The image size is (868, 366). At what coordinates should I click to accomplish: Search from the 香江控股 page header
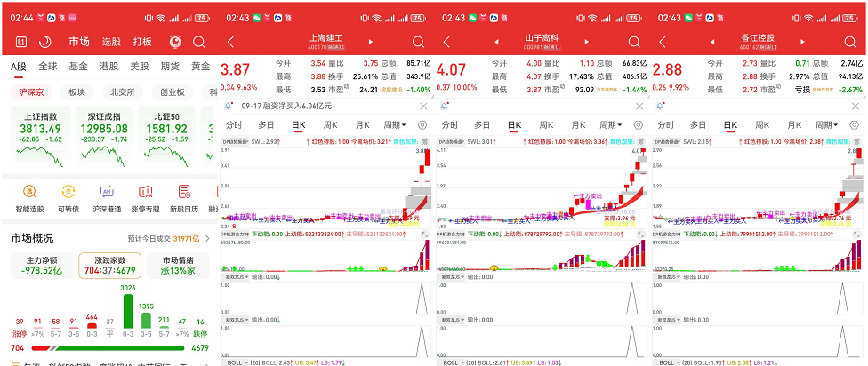850,42
